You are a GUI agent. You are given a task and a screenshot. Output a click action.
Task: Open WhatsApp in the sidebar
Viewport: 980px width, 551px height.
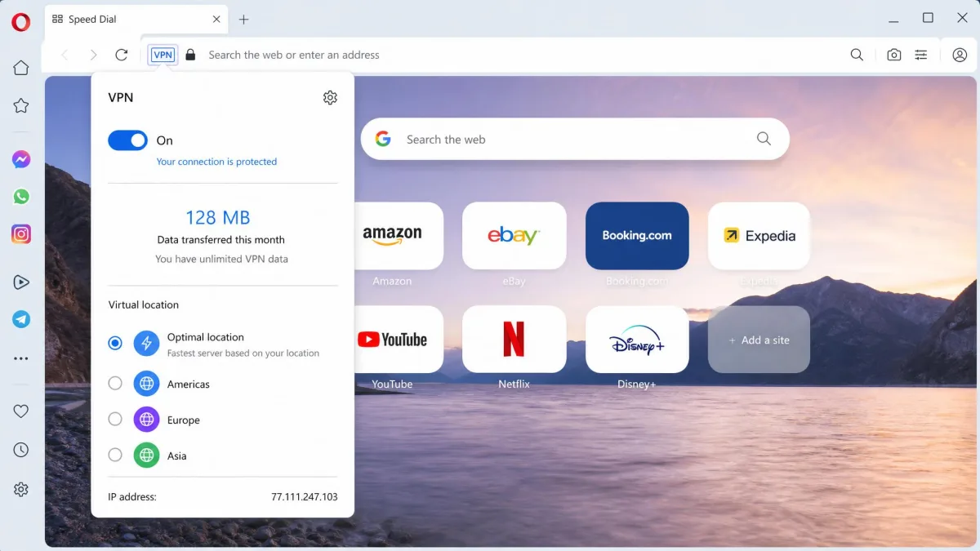pos(21,197)
